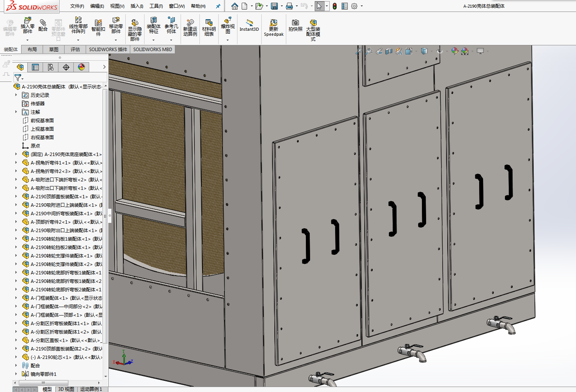576x392 pixels.
Task: Switch to the 运动算例 1 bottom tab
Action: coord(91,389)
